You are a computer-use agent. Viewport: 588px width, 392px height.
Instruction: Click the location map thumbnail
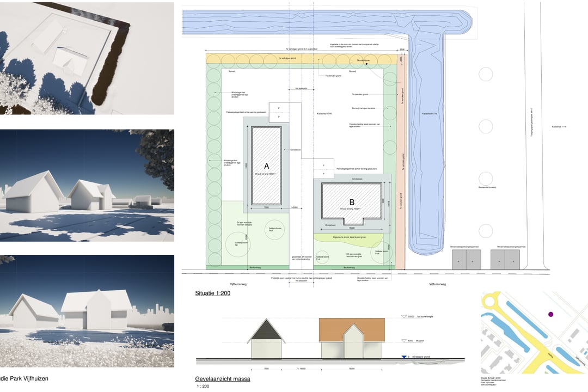(535, 332)
